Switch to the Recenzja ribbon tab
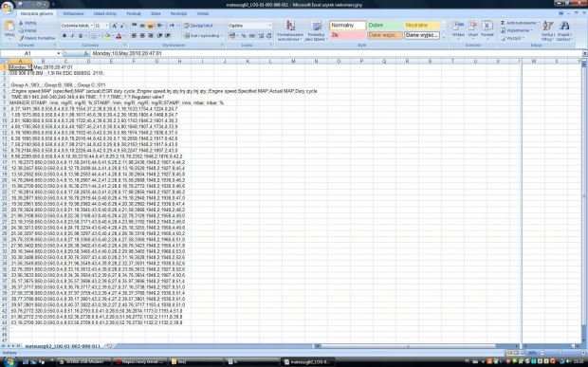Screen dimensions: 588x367 tap(178, 13)
